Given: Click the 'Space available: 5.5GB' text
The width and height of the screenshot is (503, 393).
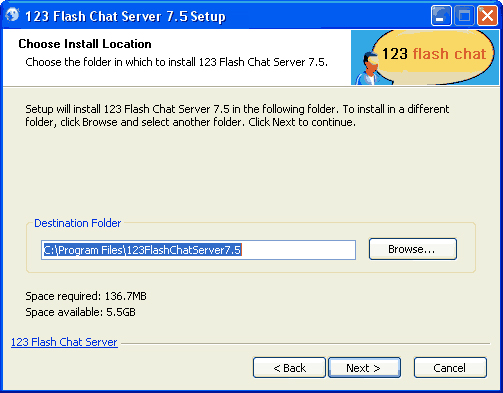Looking at the screenshot, I should [81, 312].
